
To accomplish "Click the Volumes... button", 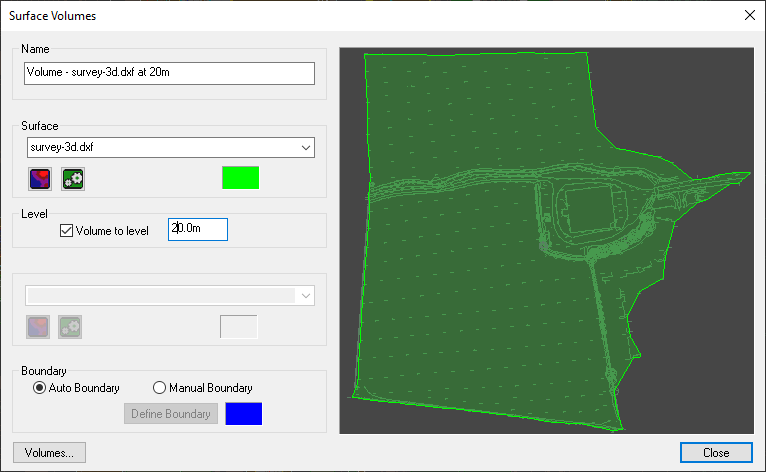I will point(49,452).
